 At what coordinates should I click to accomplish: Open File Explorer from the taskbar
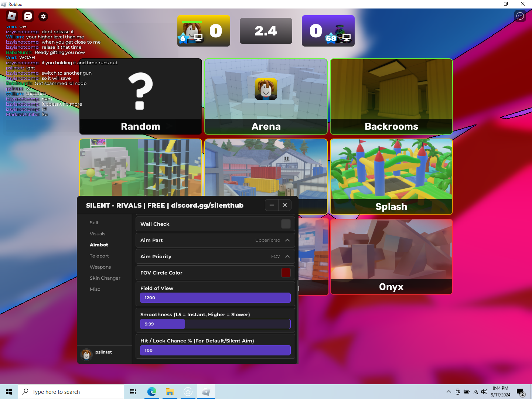[170, 392]
